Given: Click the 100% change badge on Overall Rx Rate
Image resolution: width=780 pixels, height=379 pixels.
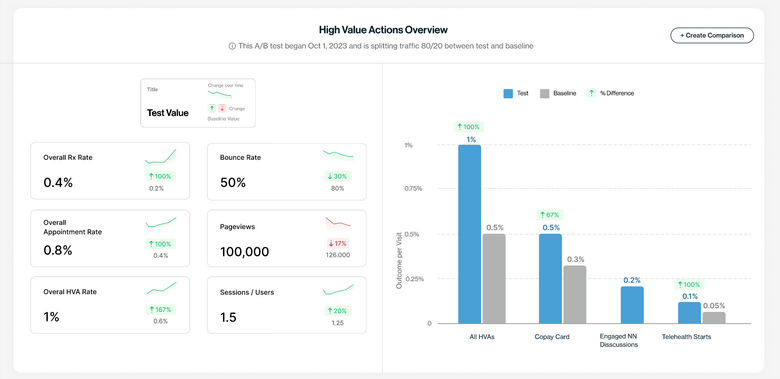Looking at the screenshot, I should (x=161, y=176).
